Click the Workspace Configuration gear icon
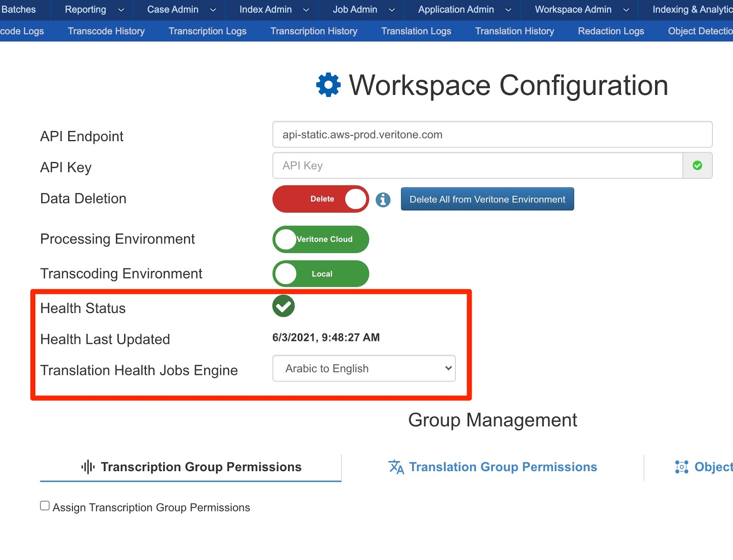The height and width of the screenshot is (560, 733). [328, 85]
